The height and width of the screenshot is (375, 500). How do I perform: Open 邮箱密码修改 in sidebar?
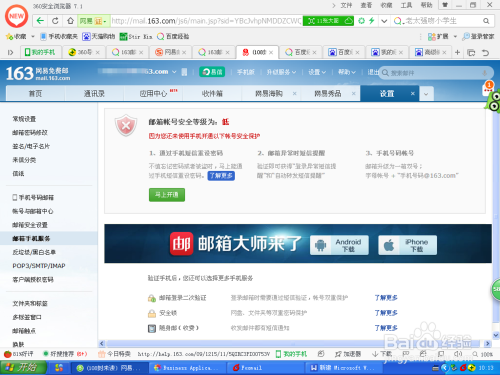pyautogui.click(x=30, y=133)
